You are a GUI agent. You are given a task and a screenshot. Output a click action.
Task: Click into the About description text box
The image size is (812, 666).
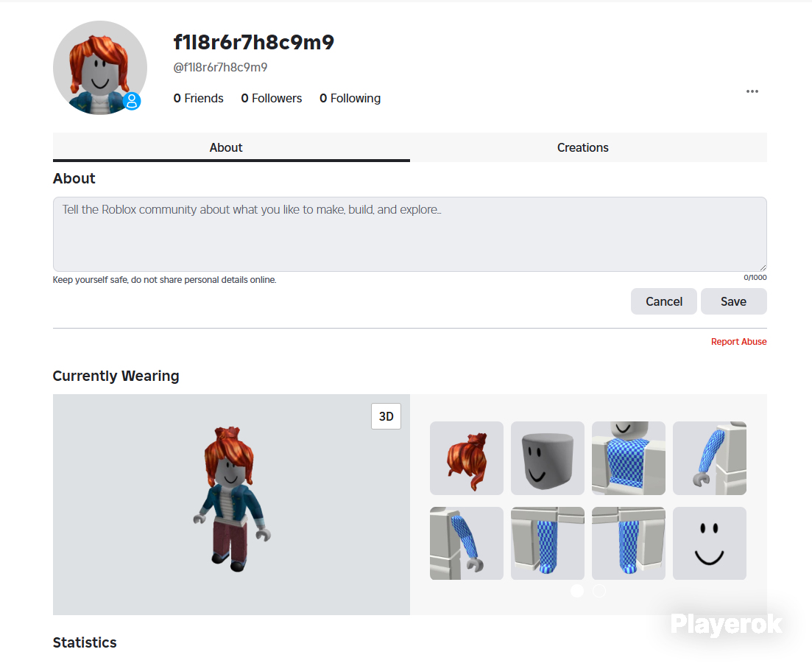(x=409, y=234)
